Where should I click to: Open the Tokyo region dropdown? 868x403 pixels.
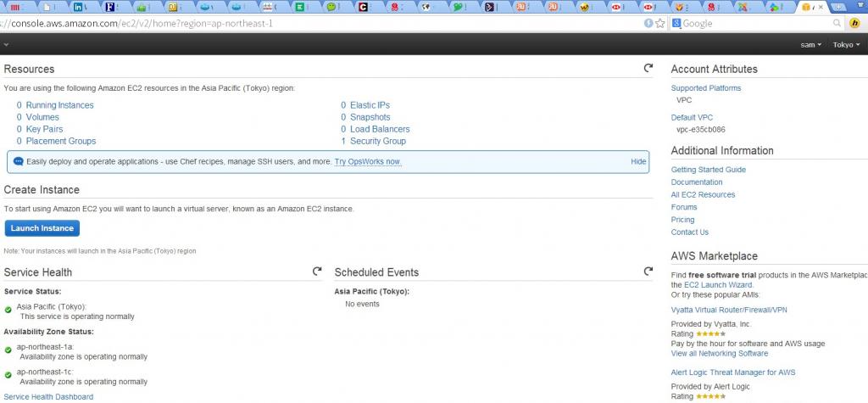pyautogui.click(x=847, y=45)
